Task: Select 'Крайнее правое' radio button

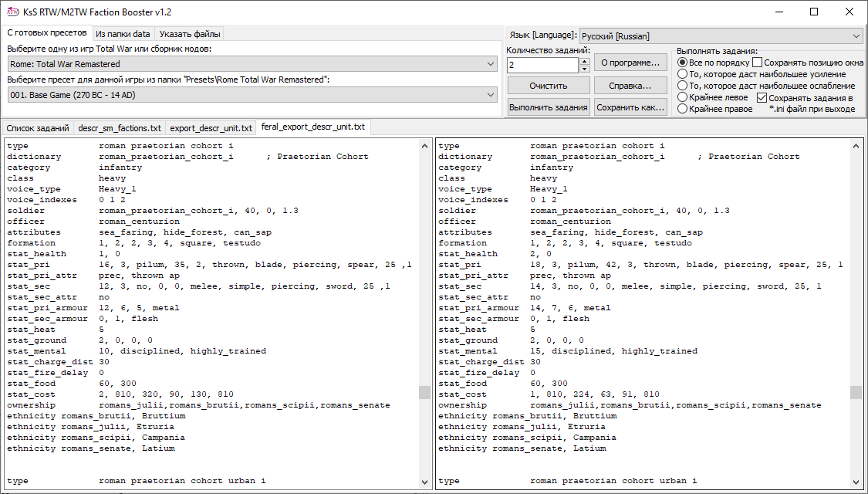Action: 682,110
